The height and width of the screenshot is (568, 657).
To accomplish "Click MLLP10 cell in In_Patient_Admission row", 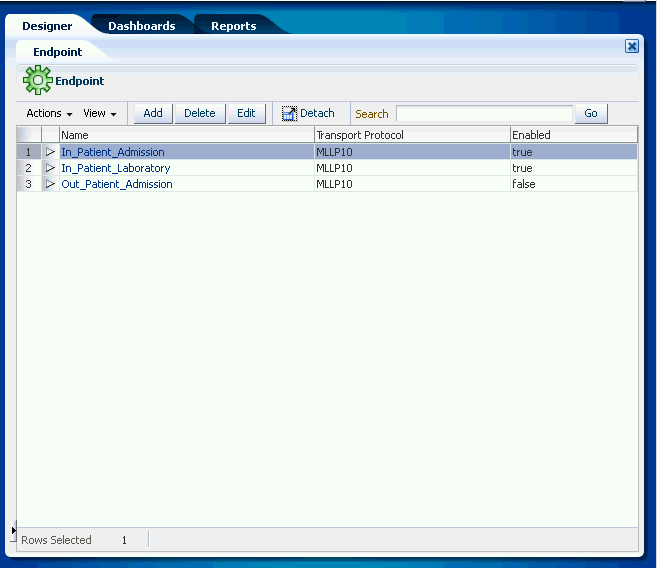I will tap(412, 152).
